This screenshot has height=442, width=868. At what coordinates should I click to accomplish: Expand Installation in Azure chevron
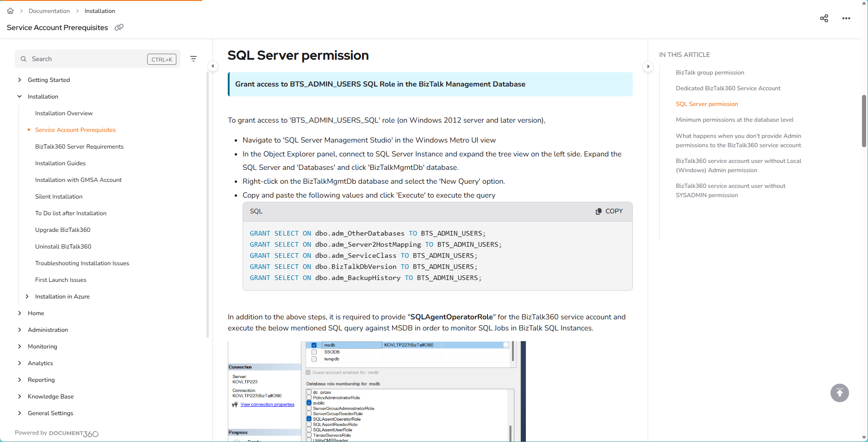pos(27,297)
